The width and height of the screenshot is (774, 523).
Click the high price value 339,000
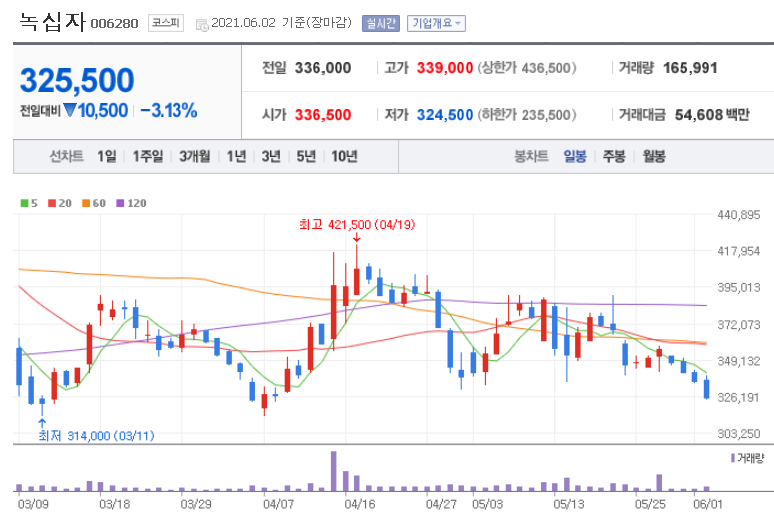[445, 68]
